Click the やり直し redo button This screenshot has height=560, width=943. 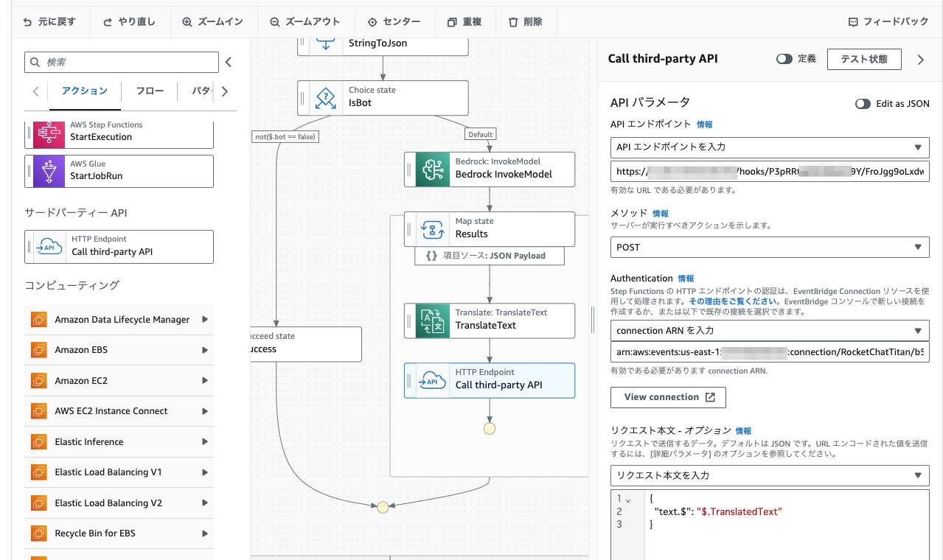pos(130,22)
